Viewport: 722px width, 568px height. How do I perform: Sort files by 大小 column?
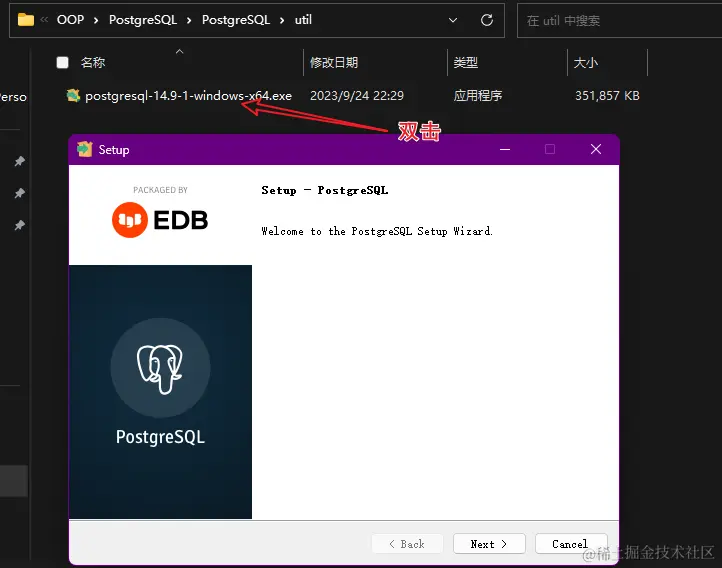click(x=585, y=62)
